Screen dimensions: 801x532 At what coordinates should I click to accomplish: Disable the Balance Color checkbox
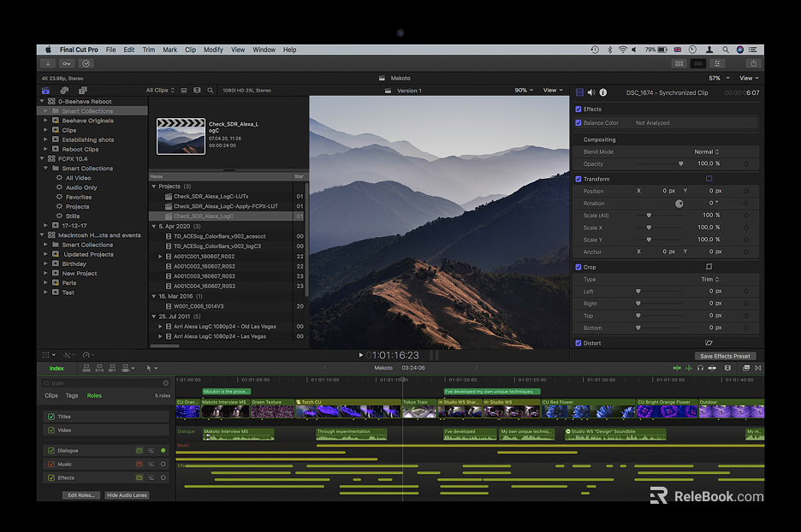click(579, 123)
